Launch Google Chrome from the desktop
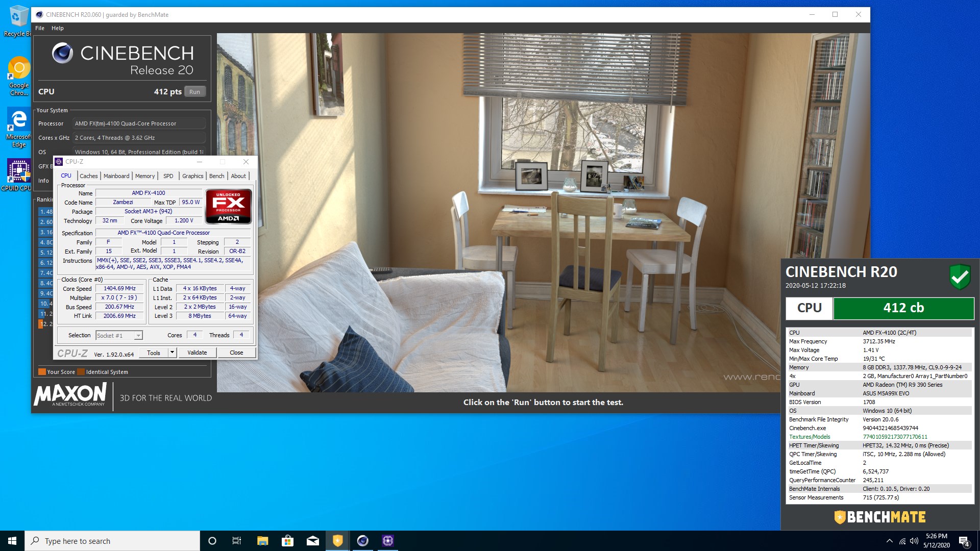This screenshot has width=980, height=551. point(19,76)
